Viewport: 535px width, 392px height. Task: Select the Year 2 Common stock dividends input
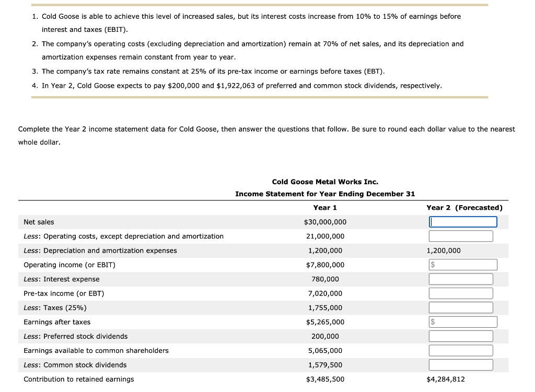(461, 365)
